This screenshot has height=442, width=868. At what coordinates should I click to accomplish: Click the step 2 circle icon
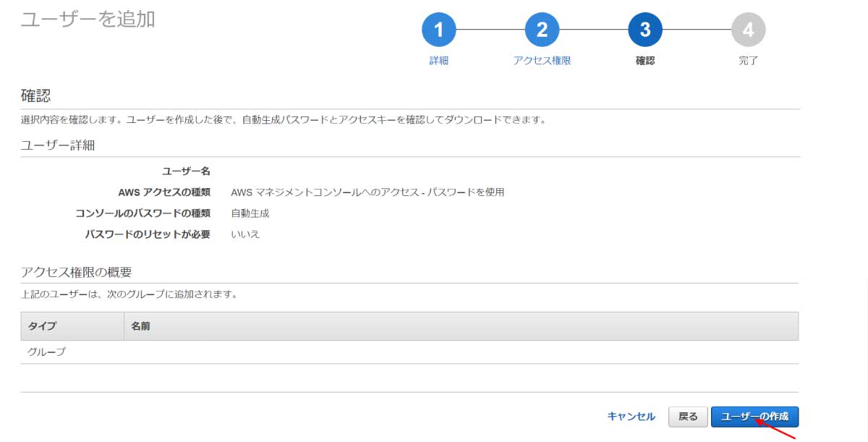(x=542, y=30)
